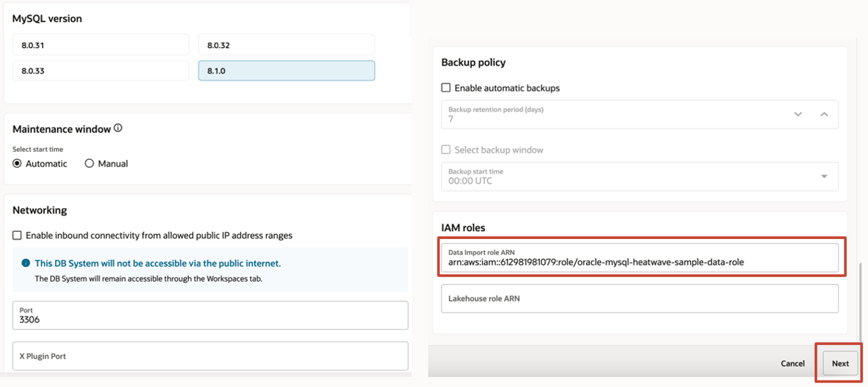868x387 pixels.
Task: Decrease backup retention period with down chevron
Action: click(x=798, y=115)
